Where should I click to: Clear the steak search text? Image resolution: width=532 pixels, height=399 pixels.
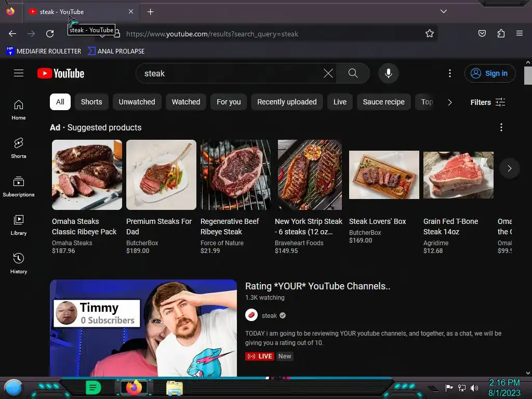(x=328, y=73)
